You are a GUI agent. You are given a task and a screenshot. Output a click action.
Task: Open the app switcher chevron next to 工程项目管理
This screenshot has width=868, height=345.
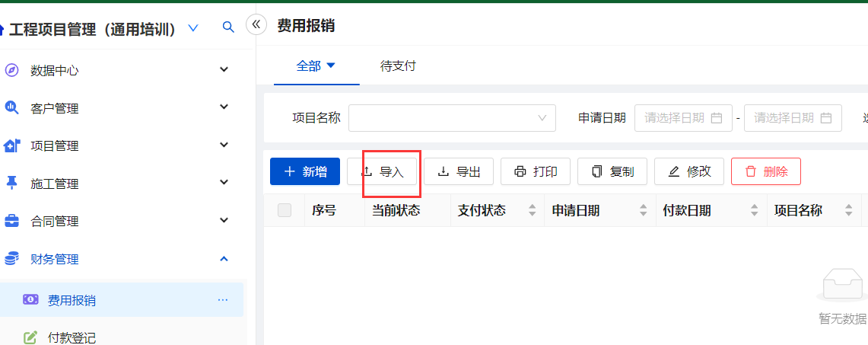pos(192,28)
